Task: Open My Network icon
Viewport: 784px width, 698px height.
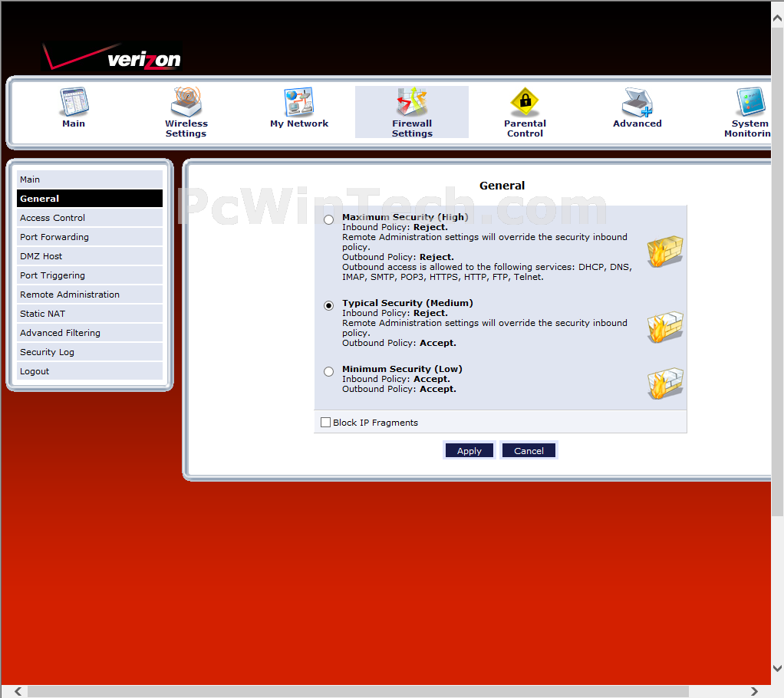Action: click(299, 101)
